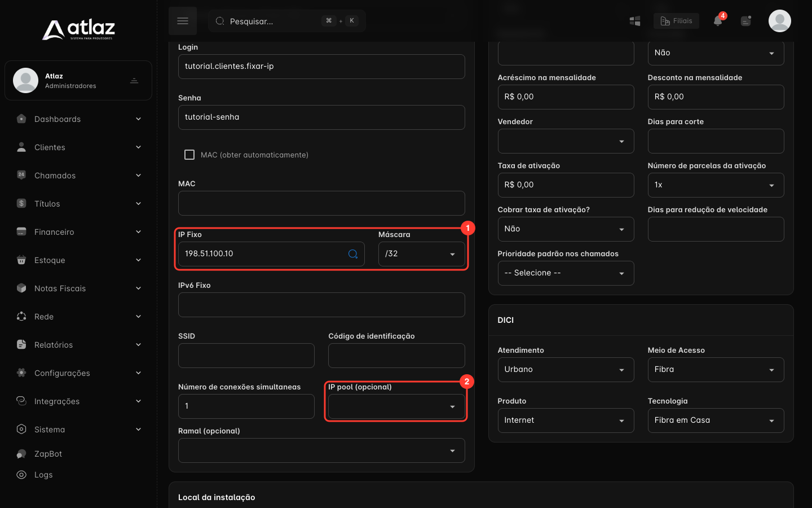Click the search magnifier in IP Fixo field
This screenshot has height=508, width=812.
(353, 254)
